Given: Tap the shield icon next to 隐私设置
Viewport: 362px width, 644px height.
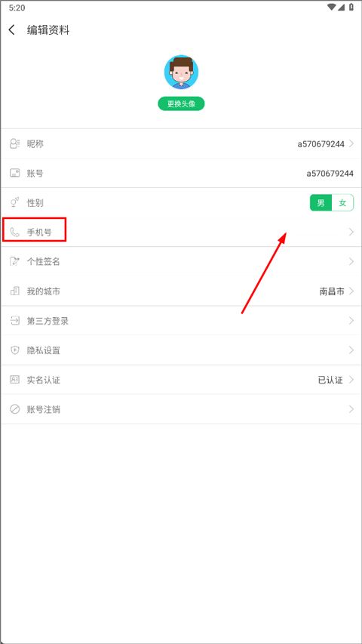Looking at the screenshot, I should [x=15, y=350].
